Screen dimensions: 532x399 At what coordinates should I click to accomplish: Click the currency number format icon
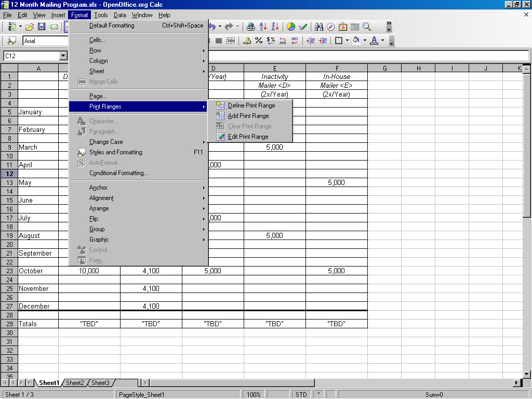271,41
